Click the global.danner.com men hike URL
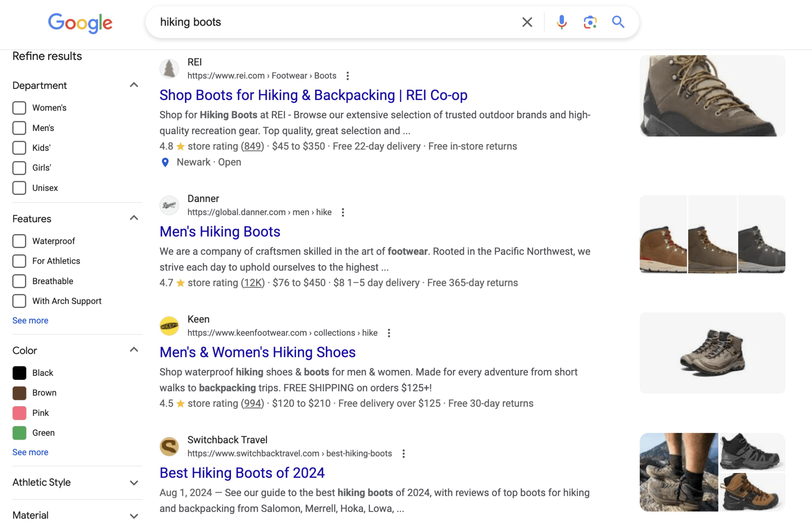This screenshot has height=527, width=812. coord(259,212)
